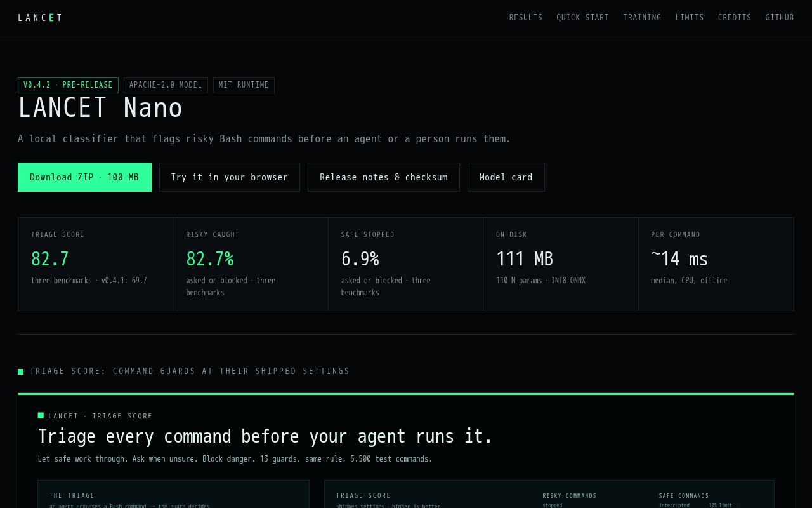812x508 pixels.
Task: Click 'THE TRIAGE' panel heading
Action: point(72,496)
